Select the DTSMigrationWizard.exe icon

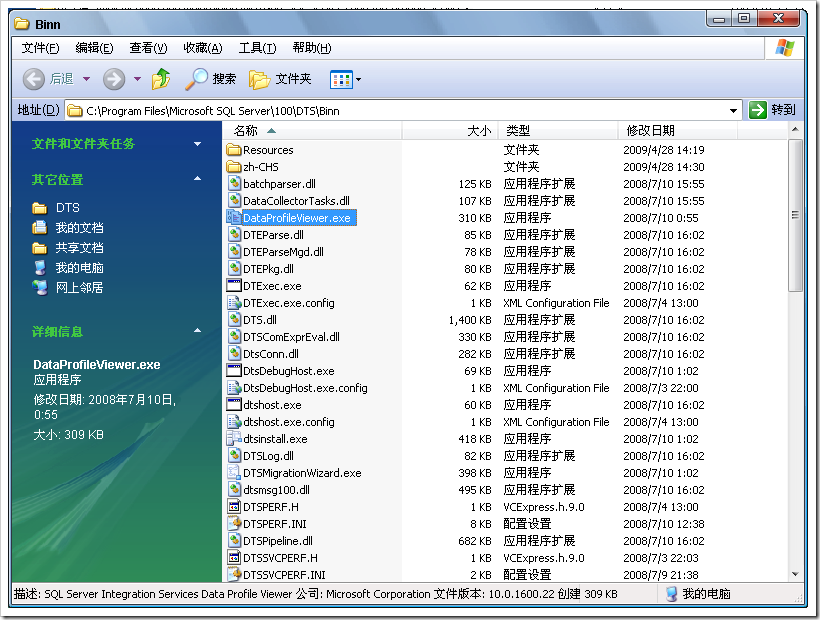point(234,473)
